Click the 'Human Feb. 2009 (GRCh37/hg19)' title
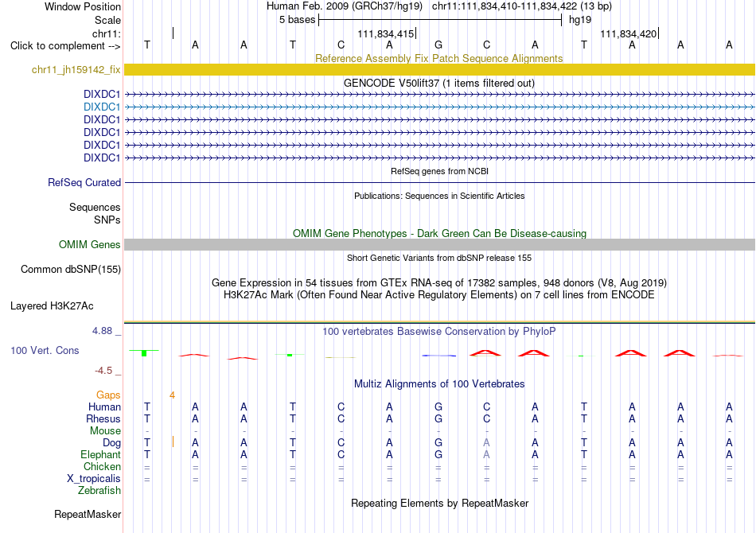The height and width of the screenshot is (533, 756). click(345, 6)
